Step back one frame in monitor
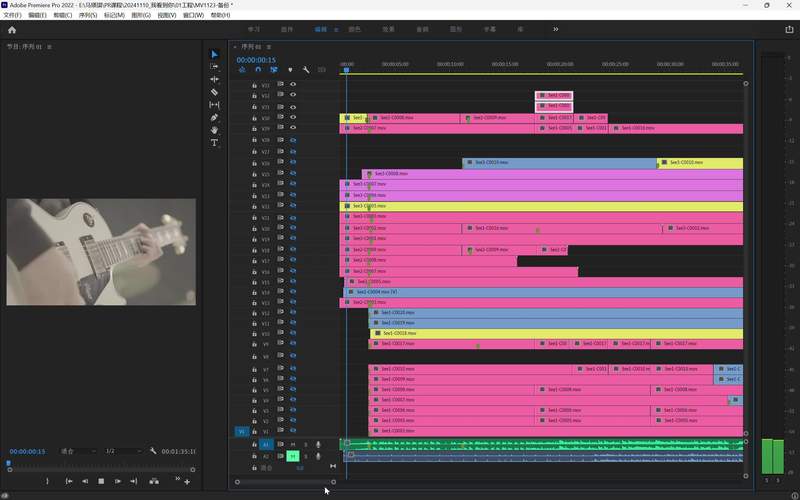The height and width of the screenshot is (500, 800). (x=85, y=481)
